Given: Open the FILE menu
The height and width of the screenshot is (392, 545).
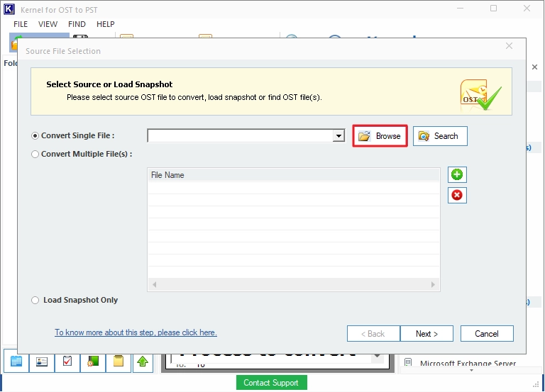Looking at the screenshot, I should (21, 24).
